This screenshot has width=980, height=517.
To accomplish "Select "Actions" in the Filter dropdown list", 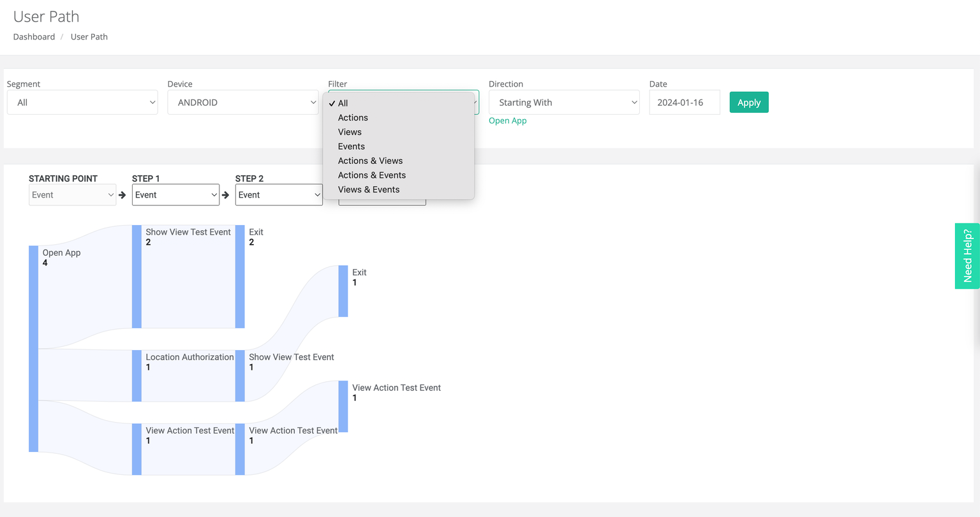I will coord(353,117).
